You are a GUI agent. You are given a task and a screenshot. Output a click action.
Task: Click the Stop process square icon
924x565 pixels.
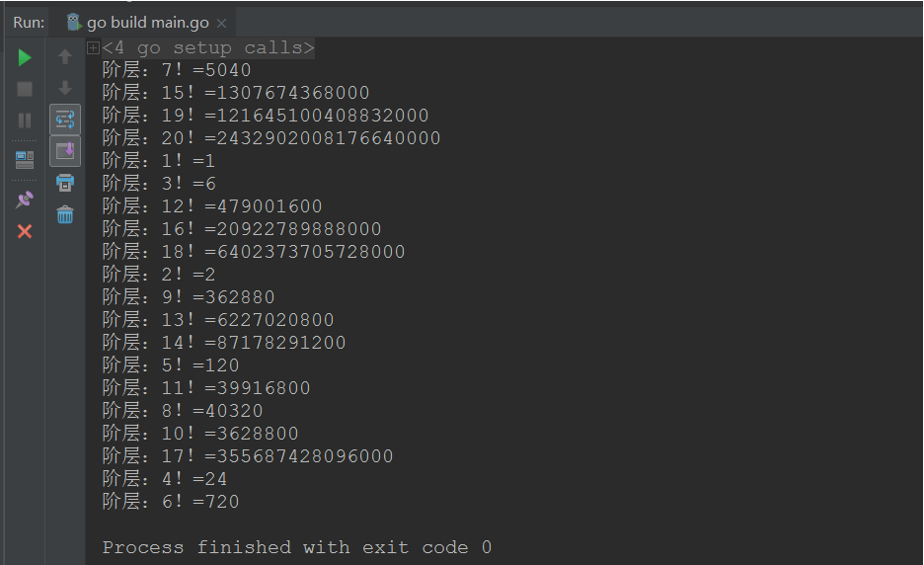[25, 89]
